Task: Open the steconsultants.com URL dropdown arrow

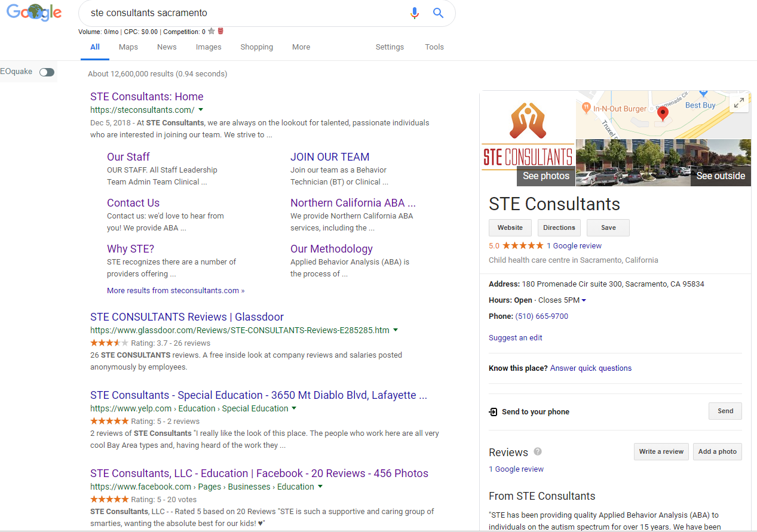Action: 201,109
